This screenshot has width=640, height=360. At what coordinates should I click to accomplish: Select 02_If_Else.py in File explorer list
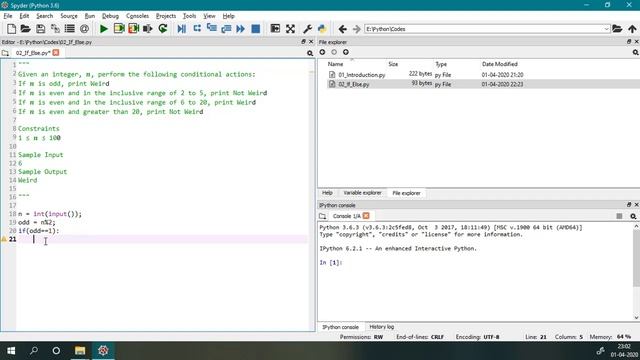coord(353,84)
